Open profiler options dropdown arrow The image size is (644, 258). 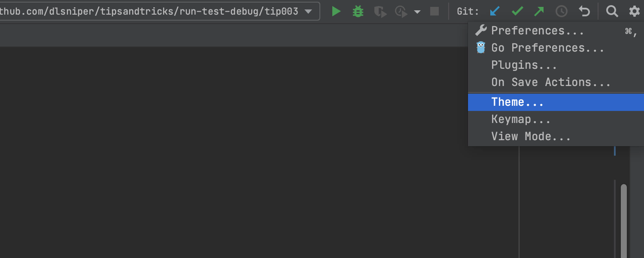(x=417, y=12)
